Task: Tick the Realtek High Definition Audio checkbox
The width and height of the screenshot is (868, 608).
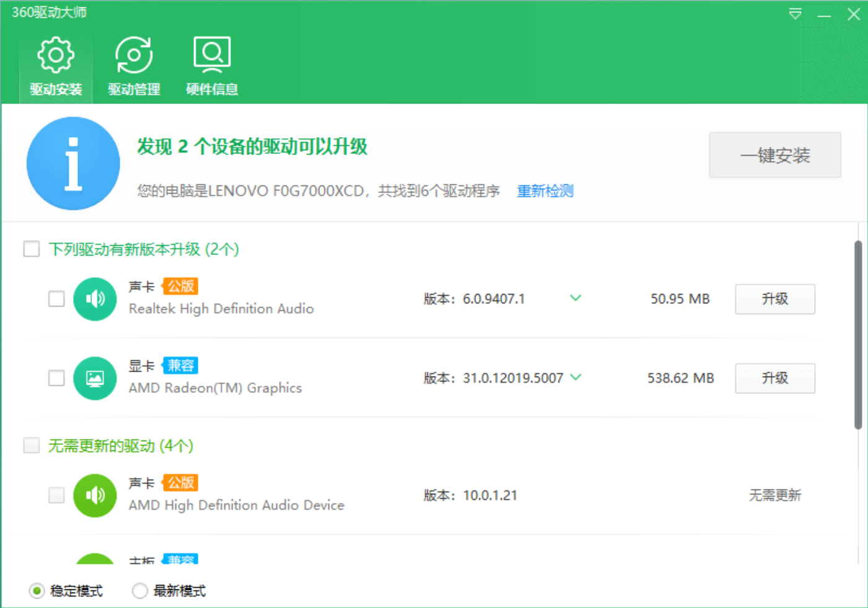Action: coord(56,299)
